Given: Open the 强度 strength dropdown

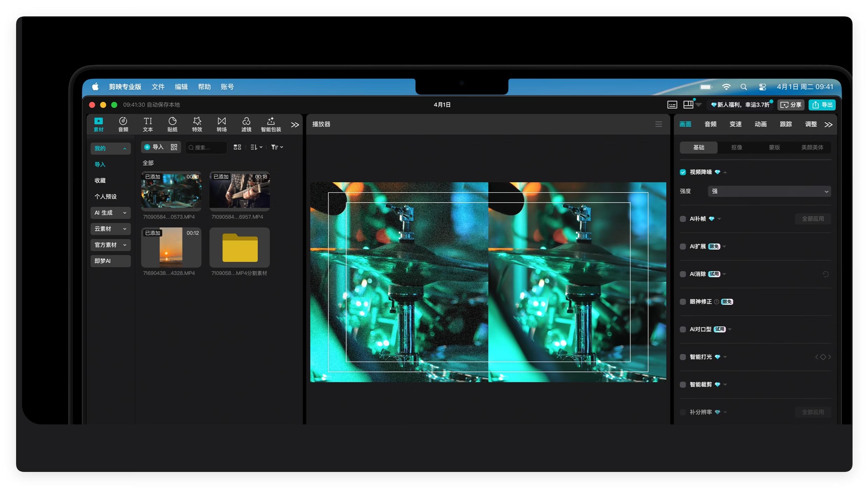Looking at the screenshot, I should point(769,191).
